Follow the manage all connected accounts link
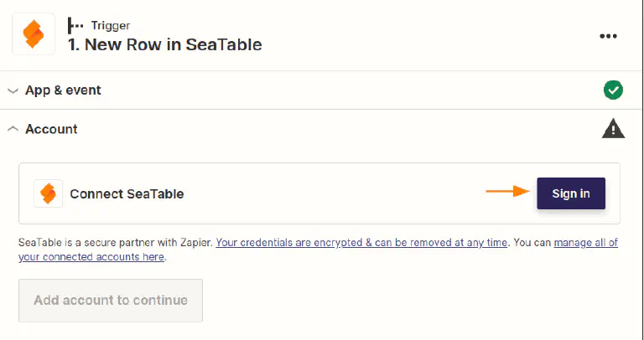This screenshot has width=644, height=340. pyautogui.click(x=585, y=243)
